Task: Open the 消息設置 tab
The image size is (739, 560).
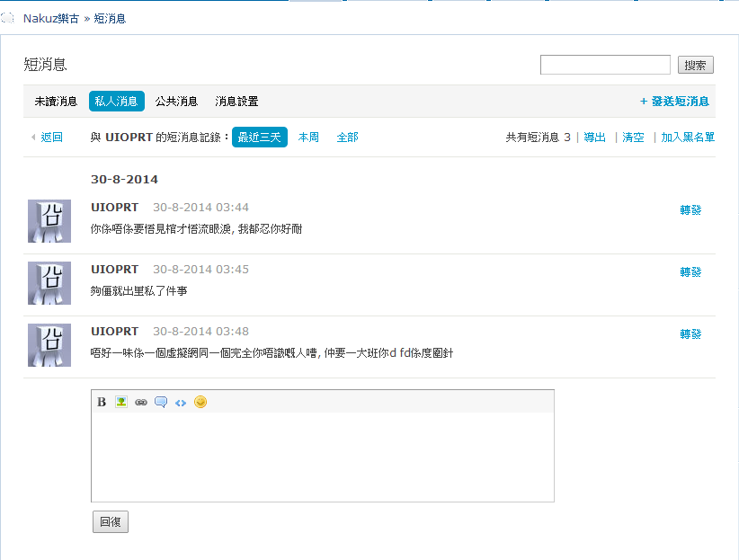Action: [x=236, y=102]
